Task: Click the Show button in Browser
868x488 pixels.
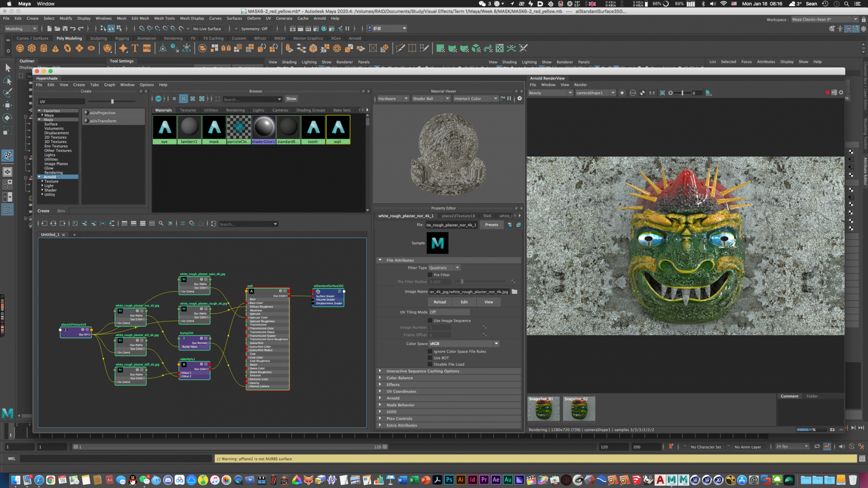Action: click(x=291, y=99)
